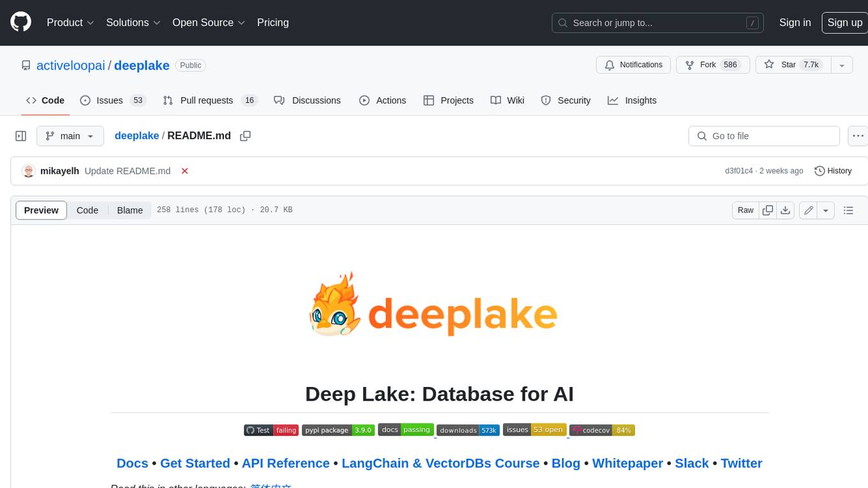Open the deeplake repository link
This screenshot has width=868, height=488.
pos(142,65)
